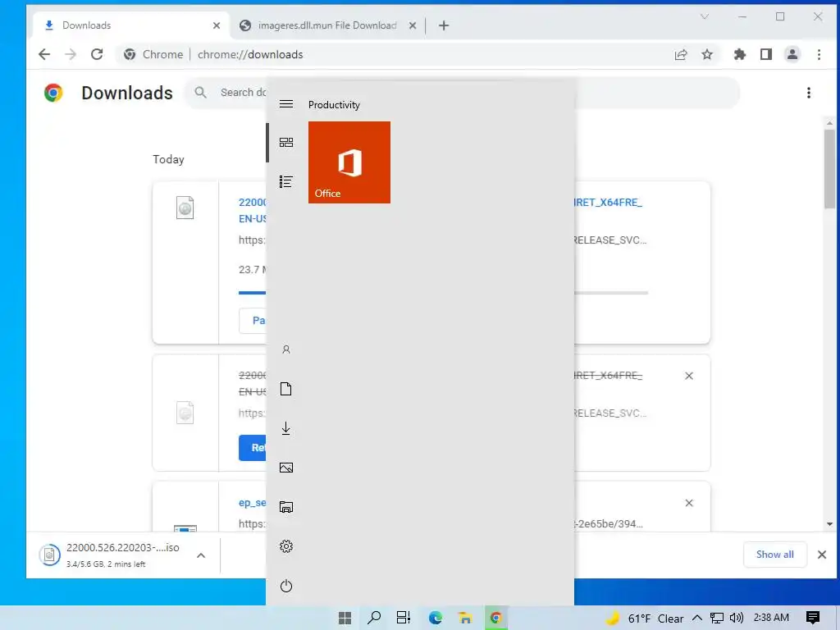Open network icon in system tray
Screen dimensions: 840x630
tap(717, 618)
